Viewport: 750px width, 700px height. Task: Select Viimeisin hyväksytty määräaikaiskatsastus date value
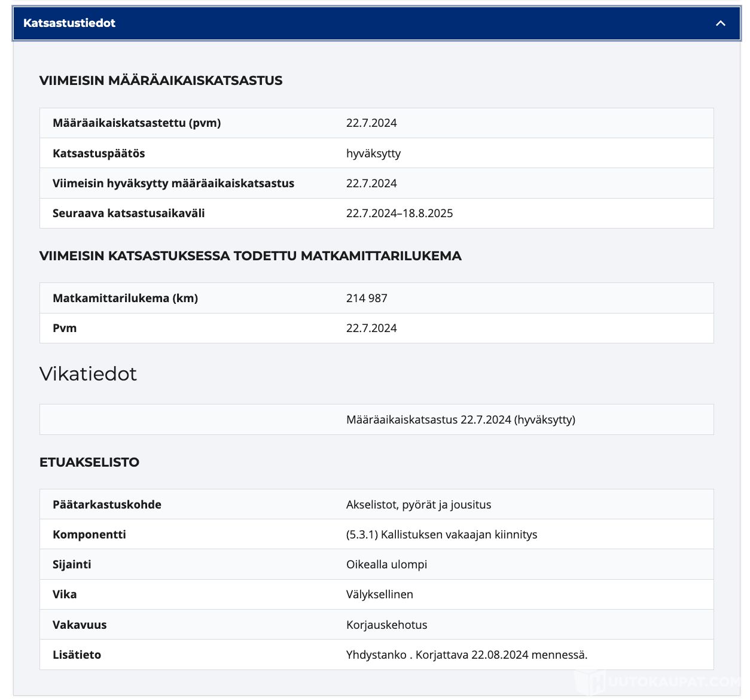tap(371, 184)
